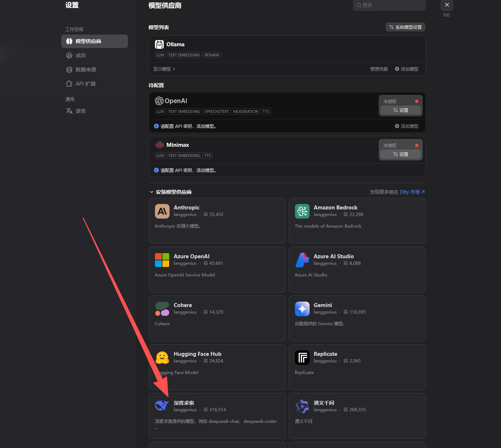Expand 显示模型 under Ollama
501x448 pixels.
[164, 69]
